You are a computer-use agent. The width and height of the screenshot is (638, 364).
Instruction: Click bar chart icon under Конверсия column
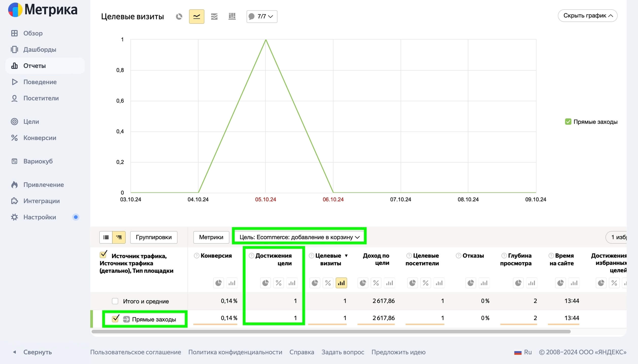pos(232,283)
